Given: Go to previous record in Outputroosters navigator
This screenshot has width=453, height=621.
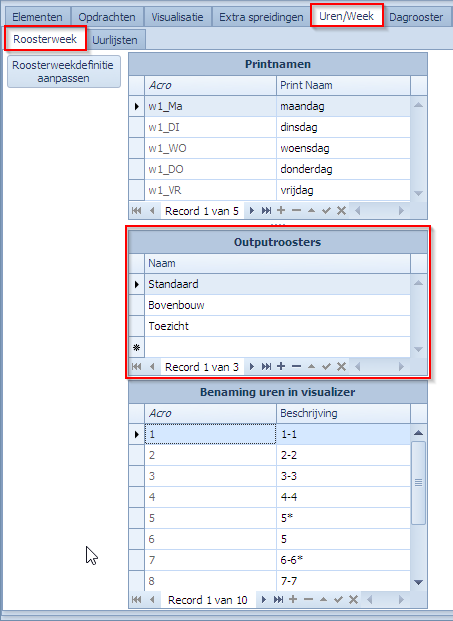Looking at the screenshot, I should tap(152, 366).
